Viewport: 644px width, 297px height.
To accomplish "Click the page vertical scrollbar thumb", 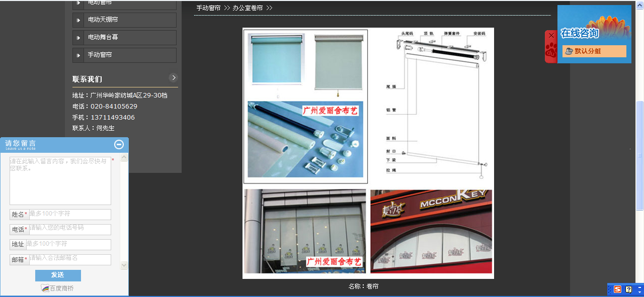I will pyautogui.click(x=639, y=156).
